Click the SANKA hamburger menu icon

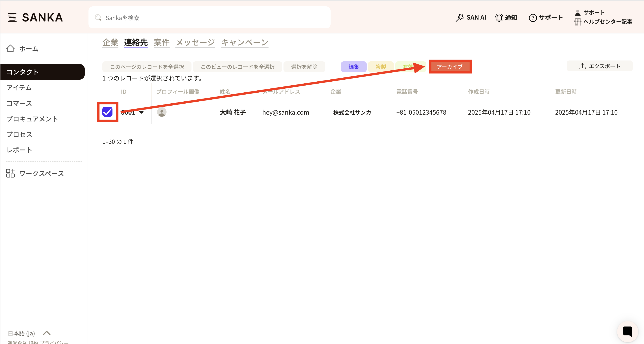point(12,18)
